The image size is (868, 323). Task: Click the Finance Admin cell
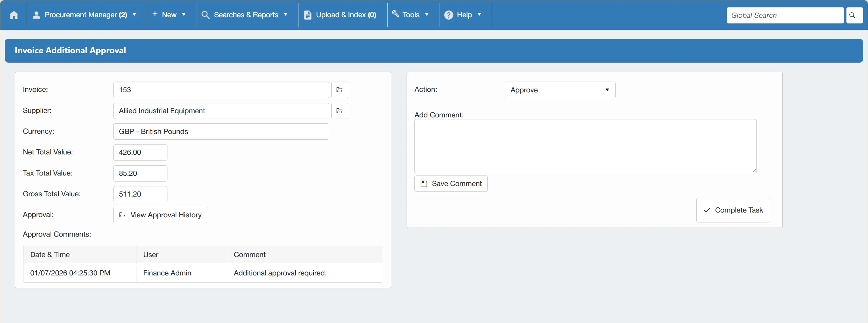point(182,273)
